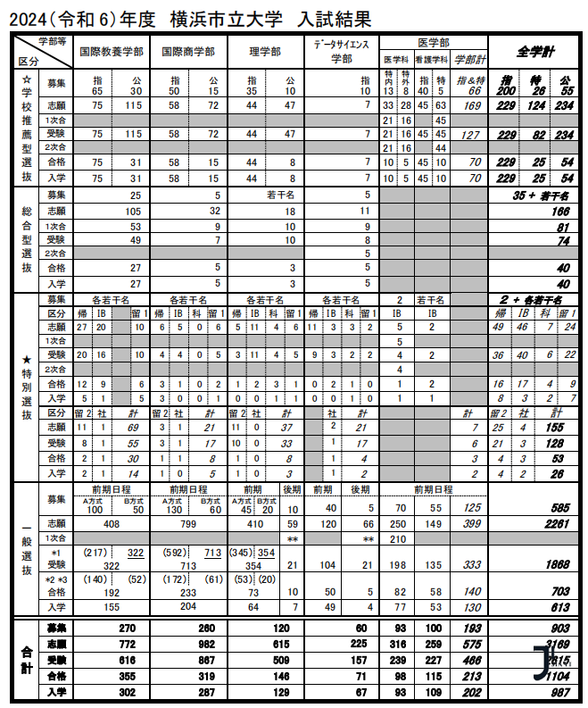Click the 一般選抜 vertical section label
The image size is (588, 708).
(27, 549)
